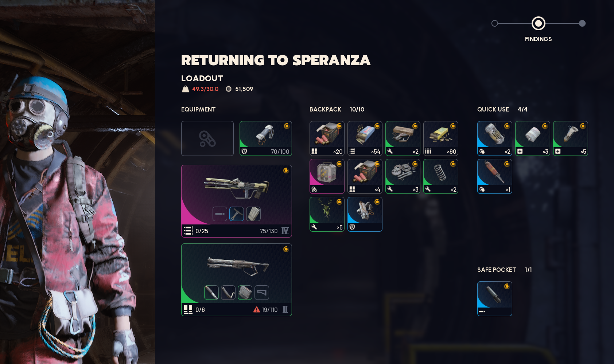Select the shotgun shells stack x20
The height and width of the screenshot is (364, 614).
[327, 138]
